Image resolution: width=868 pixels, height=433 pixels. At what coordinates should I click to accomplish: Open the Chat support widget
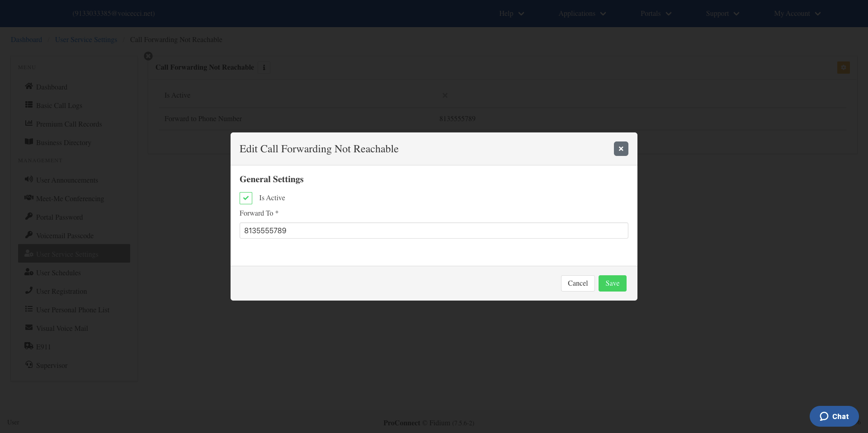[834, 416]
